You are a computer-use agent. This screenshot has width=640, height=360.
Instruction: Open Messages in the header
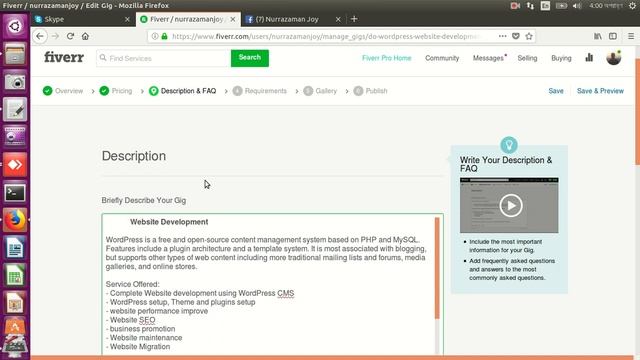pos(488,58)
